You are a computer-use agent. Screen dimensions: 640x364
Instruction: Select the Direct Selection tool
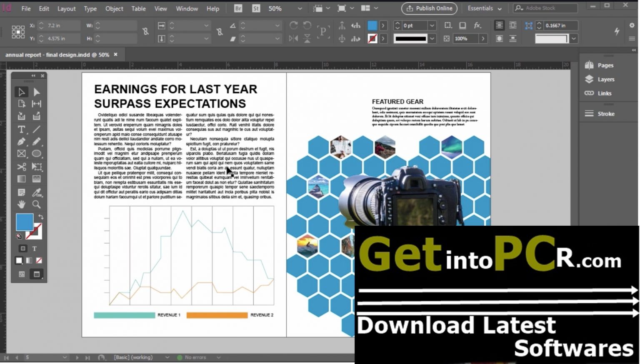pos(37,92)
